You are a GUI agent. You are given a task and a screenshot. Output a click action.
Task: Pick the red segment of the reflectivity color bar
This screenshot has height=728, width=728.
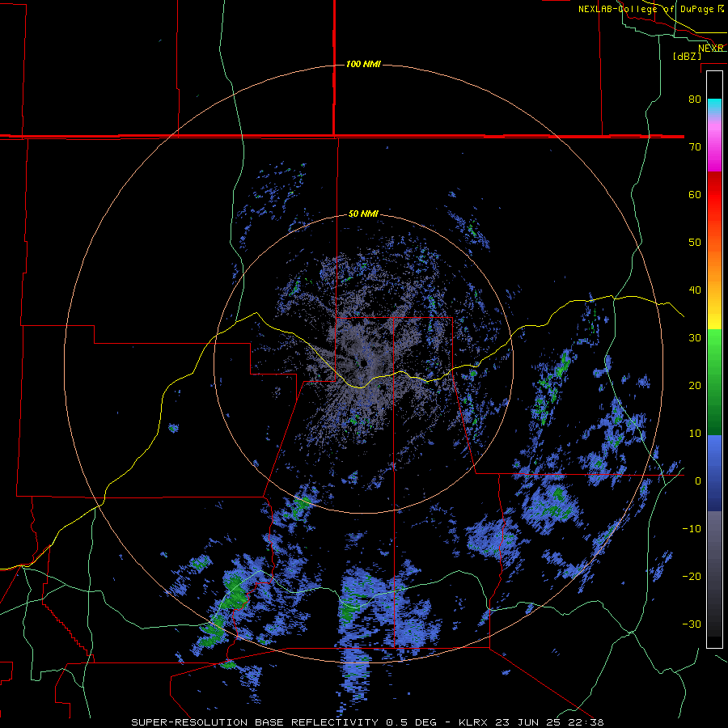point(714,195)
